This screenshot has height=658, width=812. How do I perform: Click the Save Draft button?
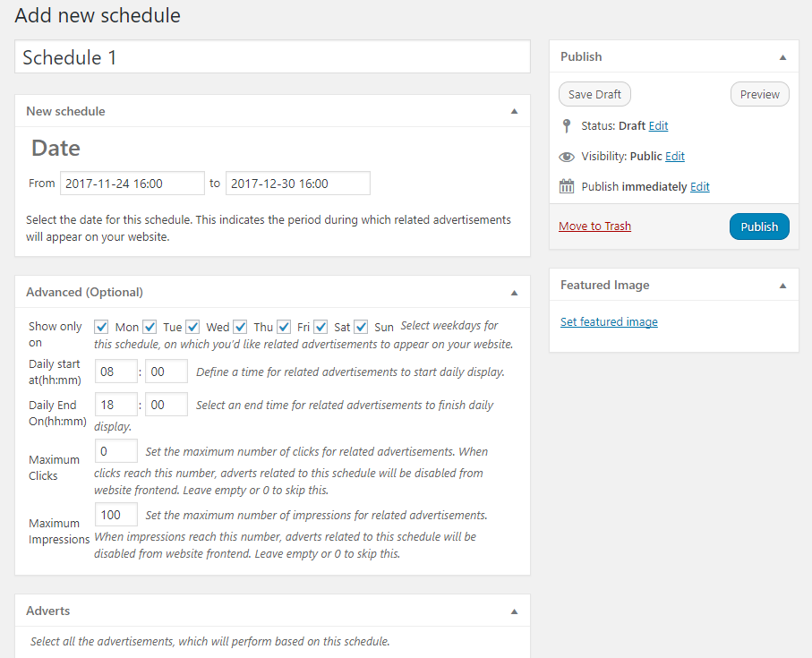click(594, 94)
